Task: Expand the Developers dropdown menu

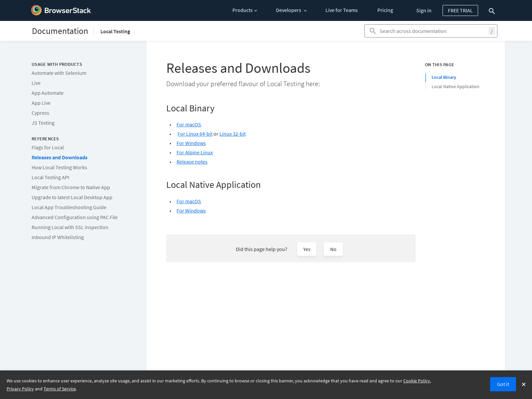Action: (291, 10)
